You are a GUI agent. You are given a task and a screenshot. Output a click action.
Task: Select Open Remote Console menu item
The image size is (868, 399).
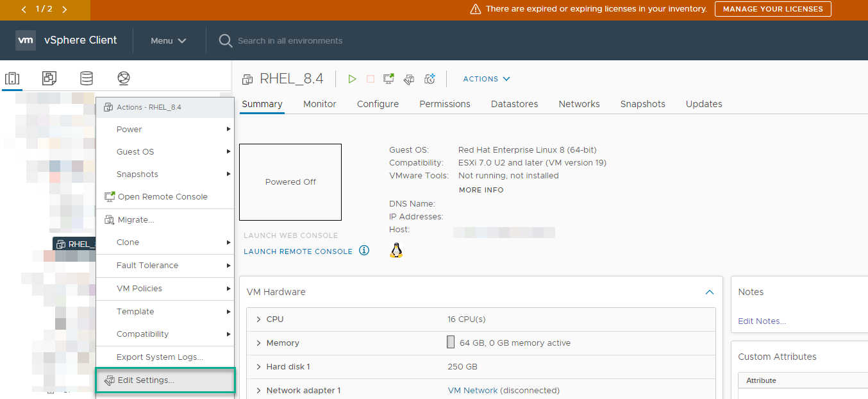(165, 196)
